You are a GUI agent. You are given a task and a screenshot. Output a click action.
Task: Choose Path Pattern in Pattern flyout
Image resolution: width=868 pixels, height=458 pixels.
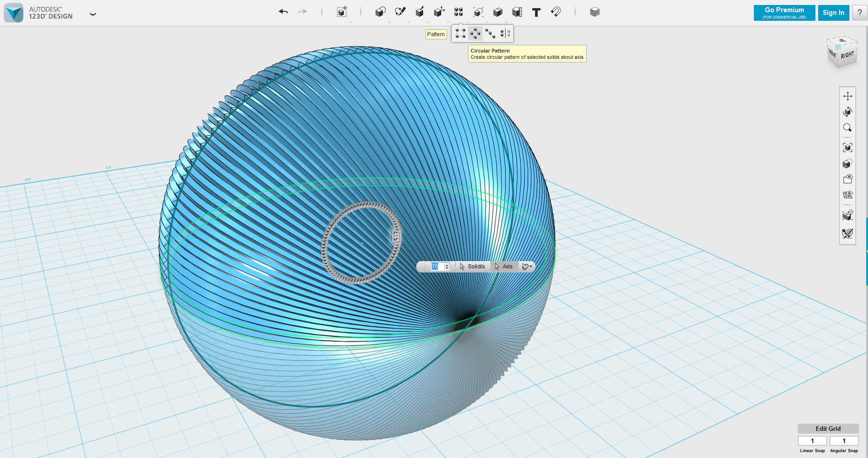pos(490,33)
